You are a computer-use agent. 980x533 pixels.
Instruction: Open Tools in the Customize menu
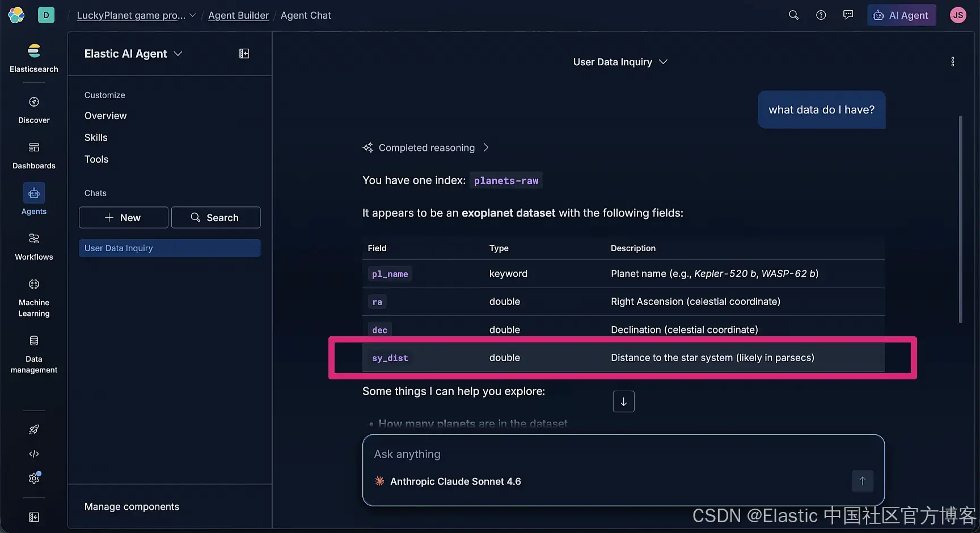click(96, 159)
